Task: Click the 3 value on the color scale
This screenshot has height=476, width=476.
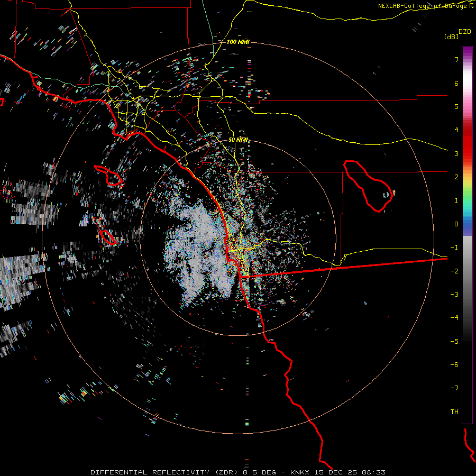Action: click(x=456, y=153)
